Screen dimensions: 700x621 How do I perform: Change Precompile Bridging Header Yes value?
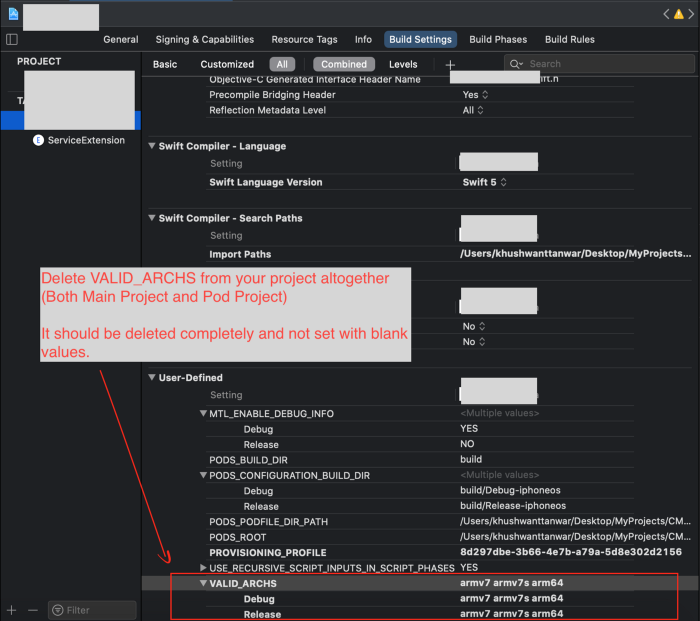(475, 95)
